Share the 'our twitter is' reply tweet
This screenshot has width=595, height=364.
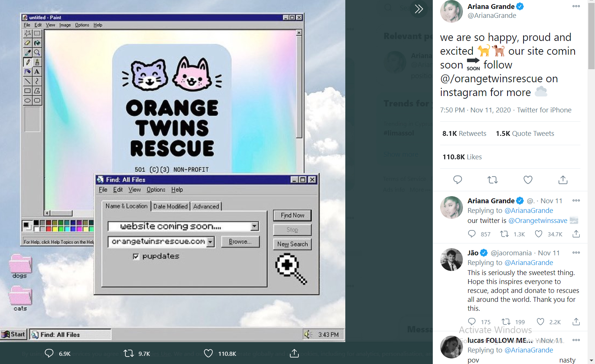pos(576,234)
